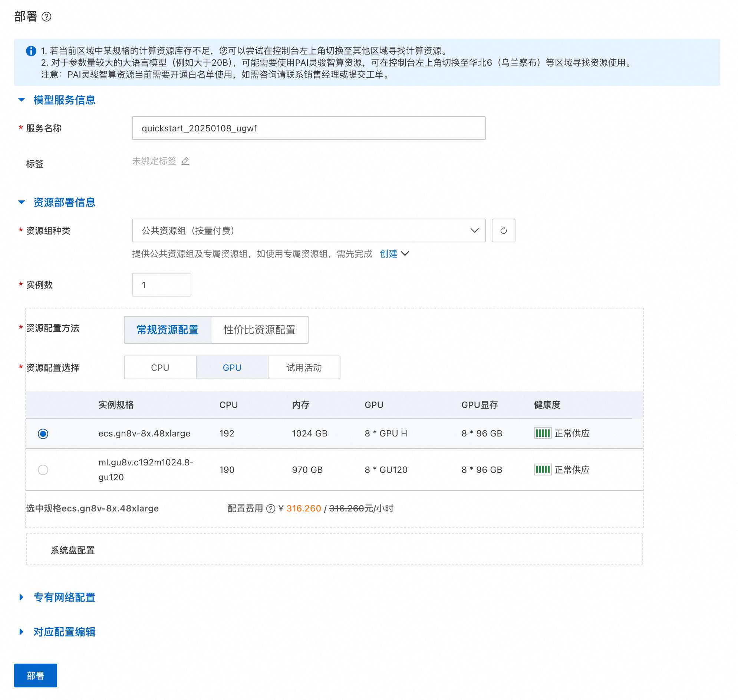738x700 pixels.
Task: Click the 服务名称 input field
Action: (309, 128)
